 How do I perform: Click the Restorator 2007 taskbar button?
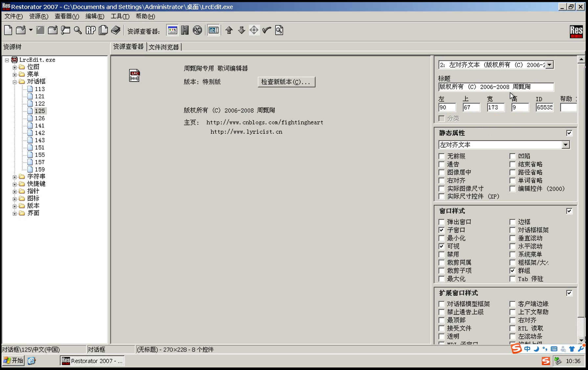point(92,361)
